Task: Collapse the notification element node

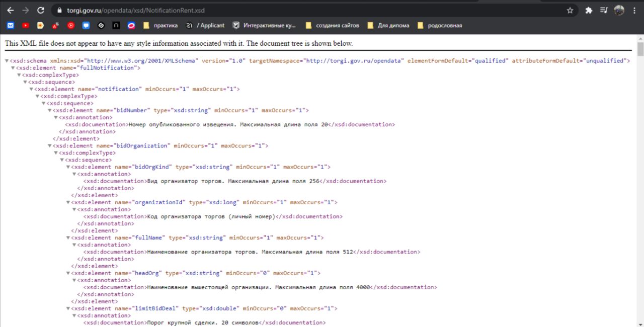Action: coord(32,89)
